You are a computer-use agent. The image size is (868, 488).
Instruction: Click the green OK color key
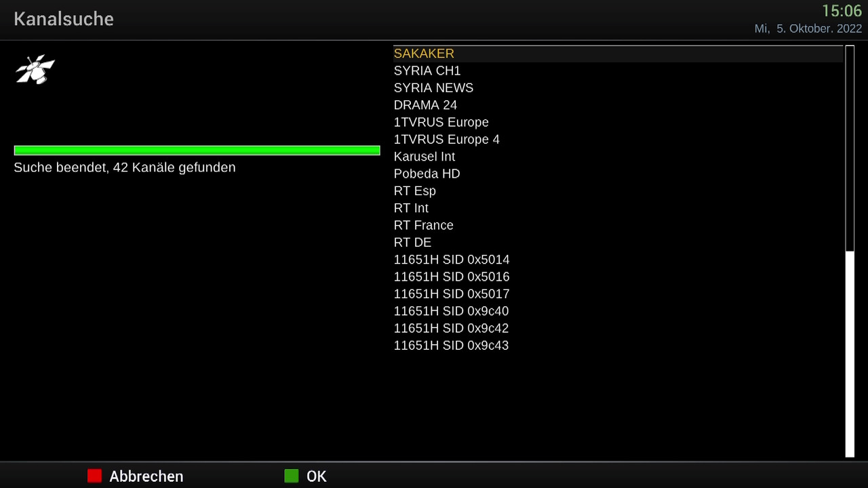coord(291,476)
